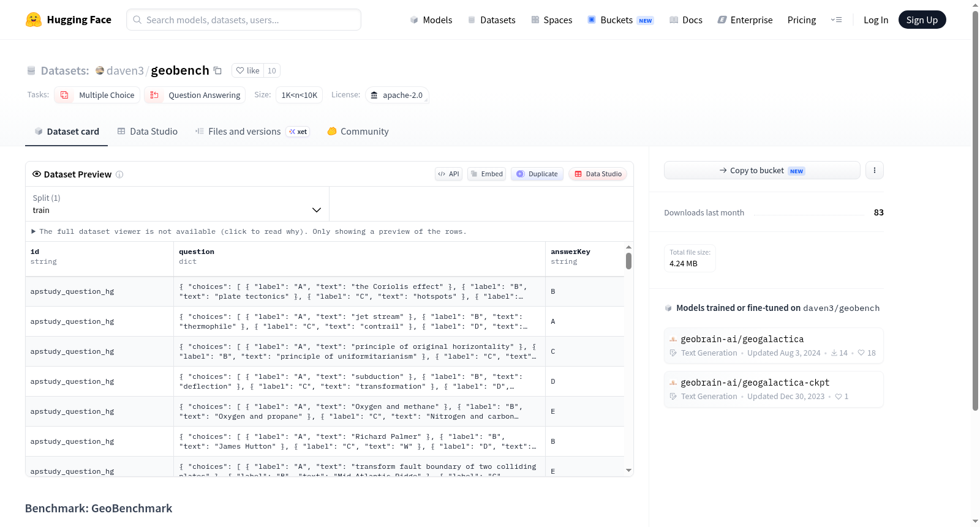The height and width of the screenshot is (527, 980).
Task: Switch to the Dataset card tab
Action: click(66, 132)
